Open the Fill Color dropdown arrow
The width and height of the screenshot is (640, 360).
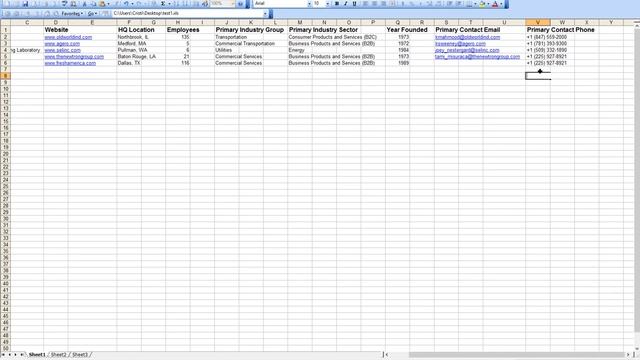pyautogui.click(x=488, y=4)
